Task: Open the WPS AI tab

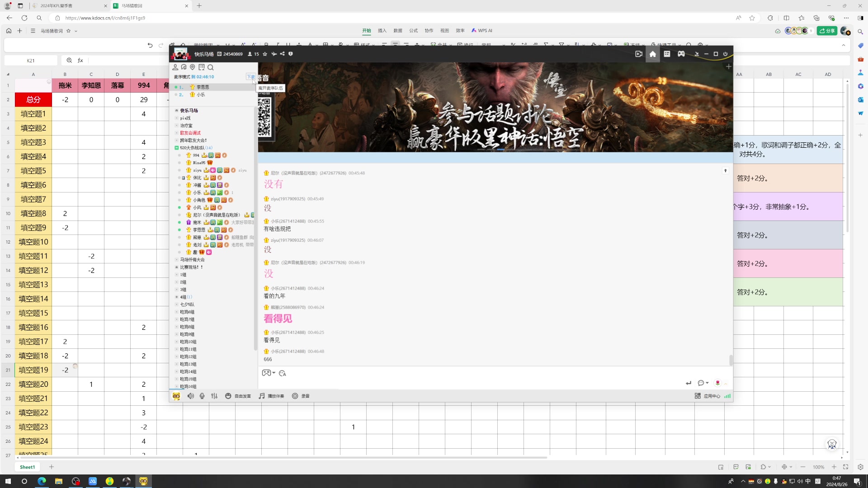Action: tap(482, 31)
